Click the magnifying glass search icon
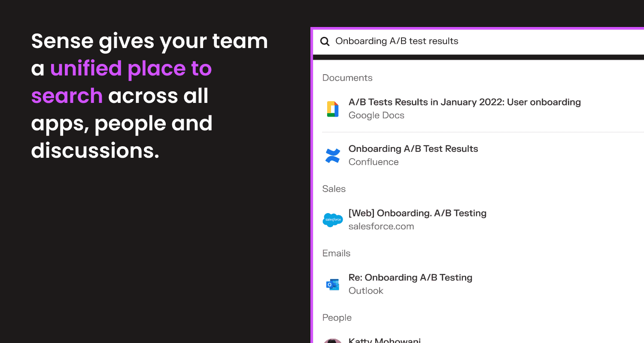Viewport: 644px width, 343px height. [x=325, y=42]
